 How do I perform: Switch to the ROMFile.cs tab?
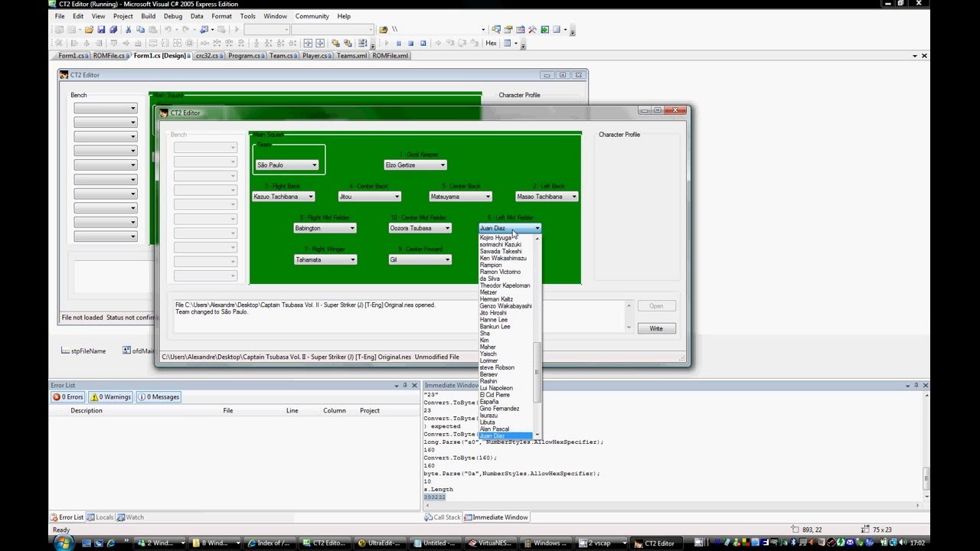pyautogui.click(x=109, y=56)
